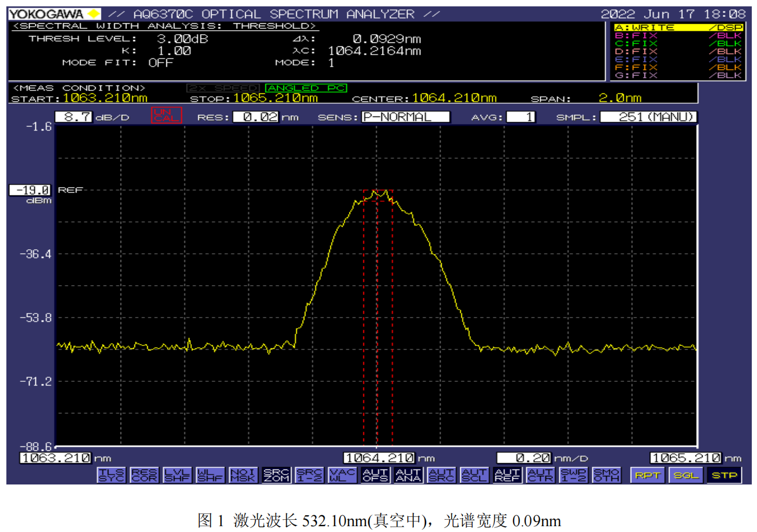The image size is (757, 532).
Task: Open the SENS P-NORMAL sensitivity field
Action: coord(405,117)
